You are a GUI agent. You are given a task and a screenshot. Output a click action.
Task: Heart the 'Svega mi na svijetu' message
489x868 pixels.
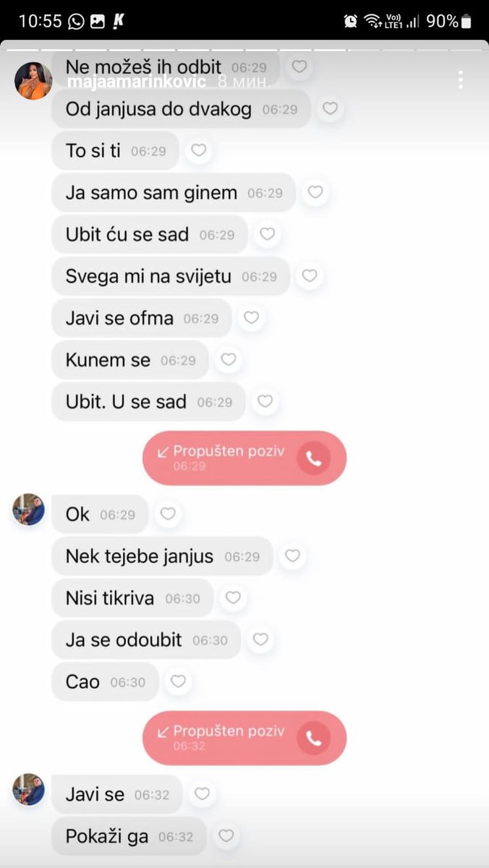pos(309,276)
